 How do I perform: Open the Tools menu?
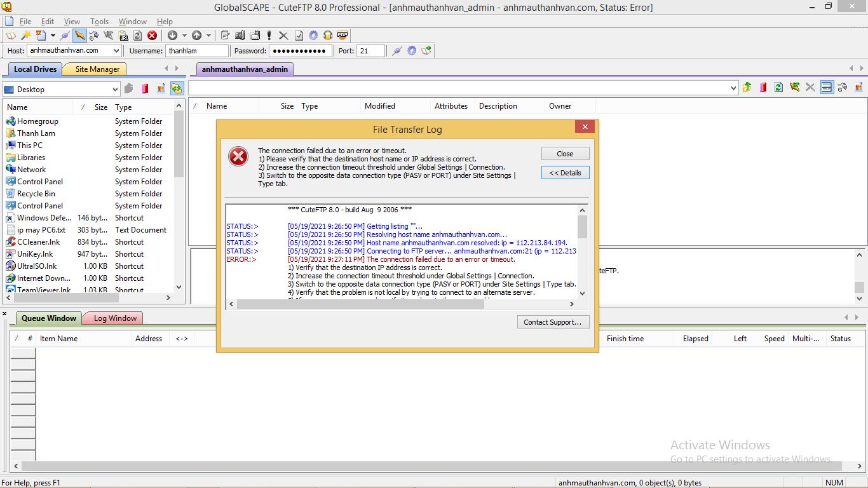pyautogui.click(x=99, y=22)
